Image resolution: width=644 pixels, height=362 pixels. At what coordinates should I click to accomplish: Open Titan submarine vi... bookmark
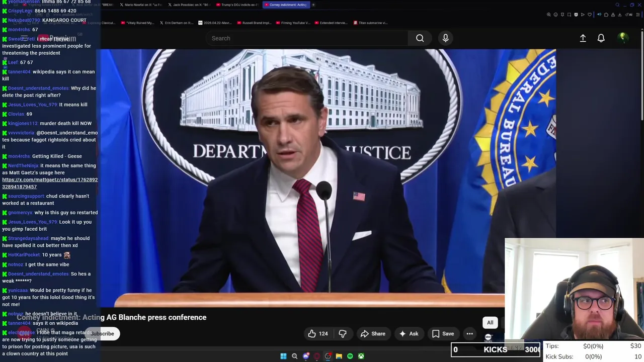pos(370,23)
